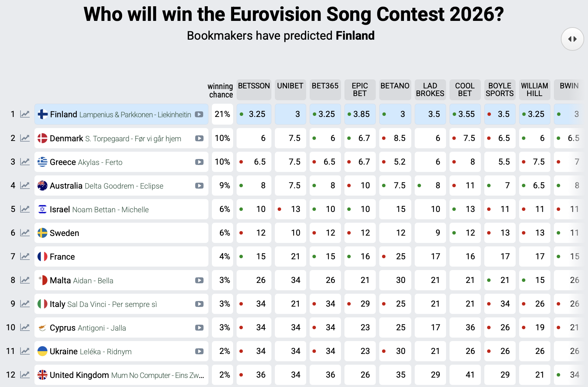Click the Cyprus flag icon
Image resolution: width=588 pixels, height=387 pixels.
pyautogui.click(x=42, y=328)
